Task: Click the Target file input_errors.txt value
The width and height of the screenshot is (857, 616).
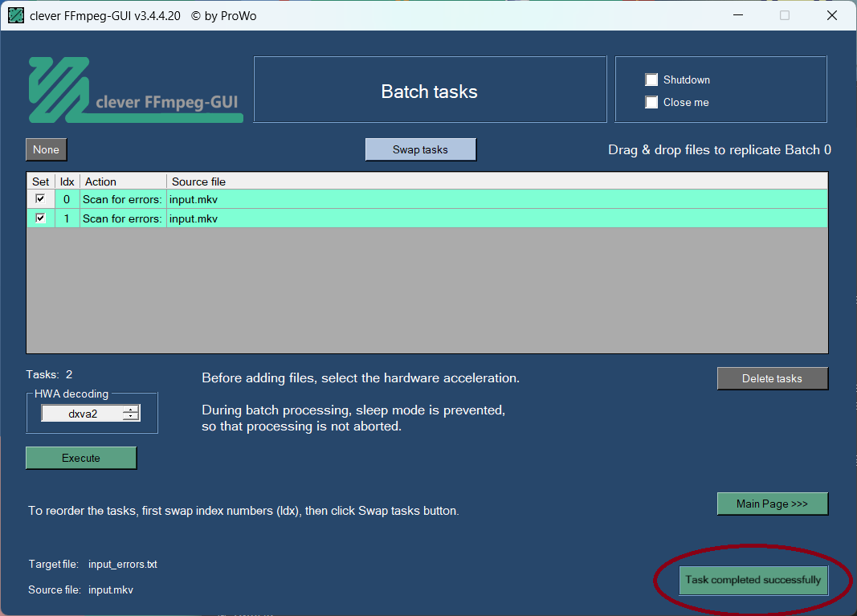Action: [x=122, y=564]
